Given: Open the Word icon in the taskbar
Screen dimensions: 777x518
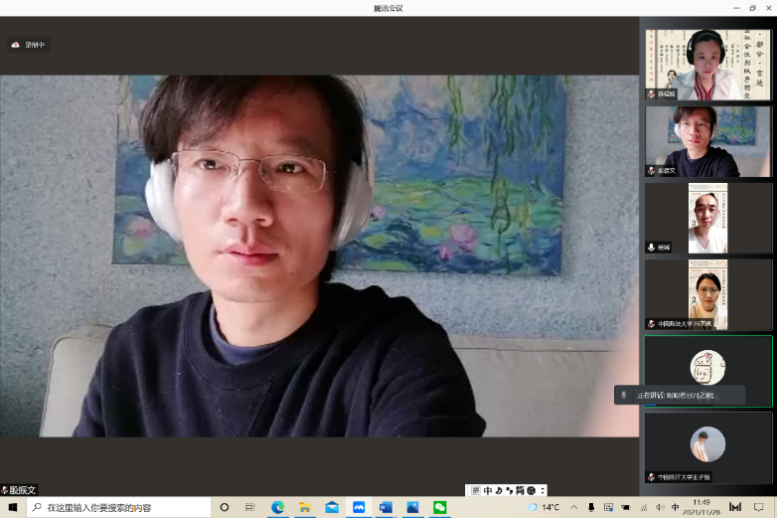Looking at the screenshot, I should 386,508.
